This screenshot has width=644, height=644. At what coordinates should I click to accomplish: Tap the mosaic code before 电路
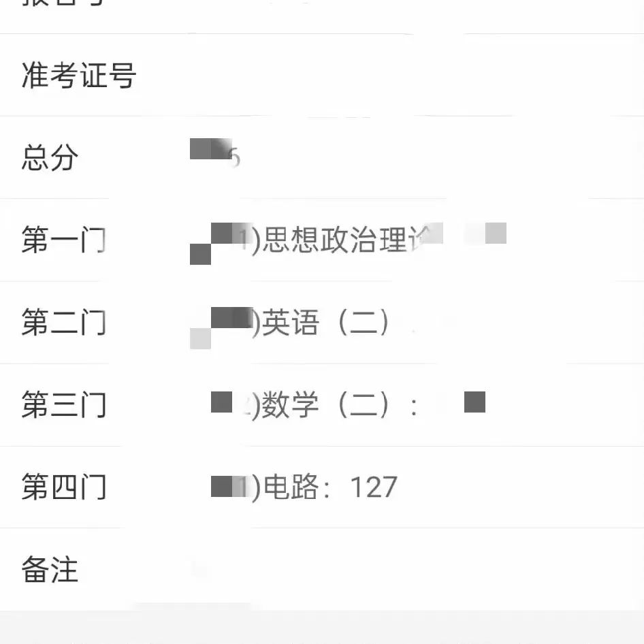pos(228,486)
